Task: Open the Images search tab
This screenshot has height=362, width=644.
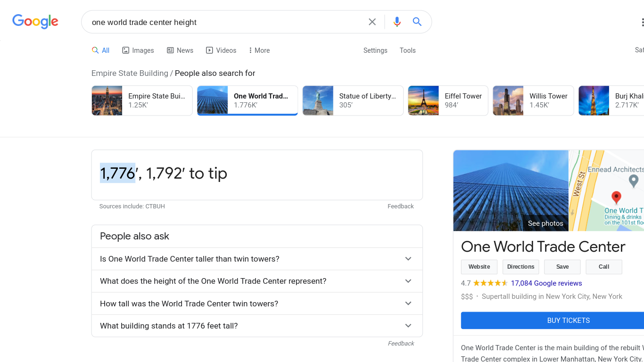Action: (x=138, y=50)
